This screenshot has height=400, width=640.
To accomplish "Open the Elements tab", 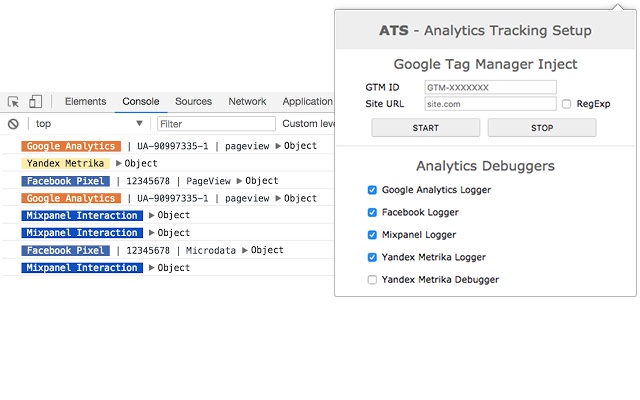I will pyautogui.click(x=85, y=101).
